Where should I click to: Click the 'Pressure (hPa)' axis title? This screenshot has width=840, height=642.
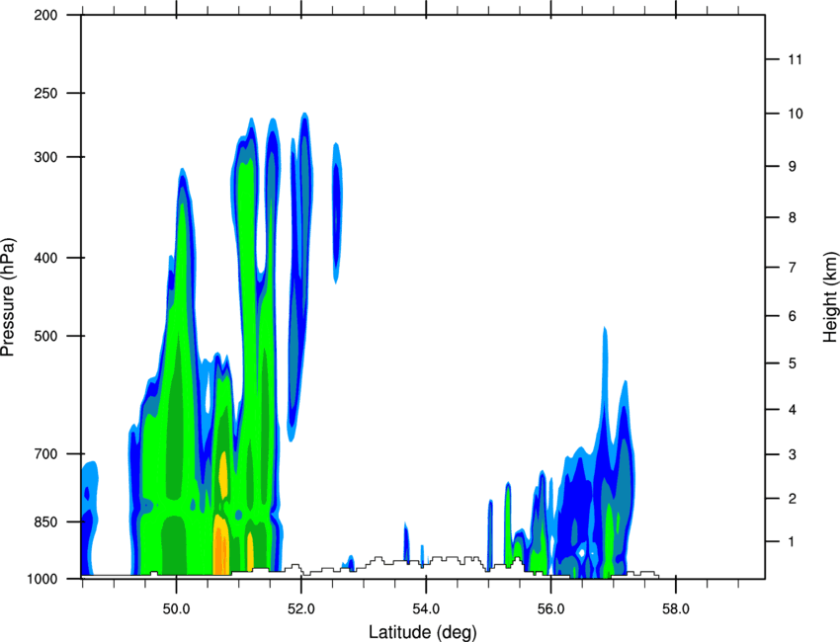pyautogui.click(x=8, y=297)
